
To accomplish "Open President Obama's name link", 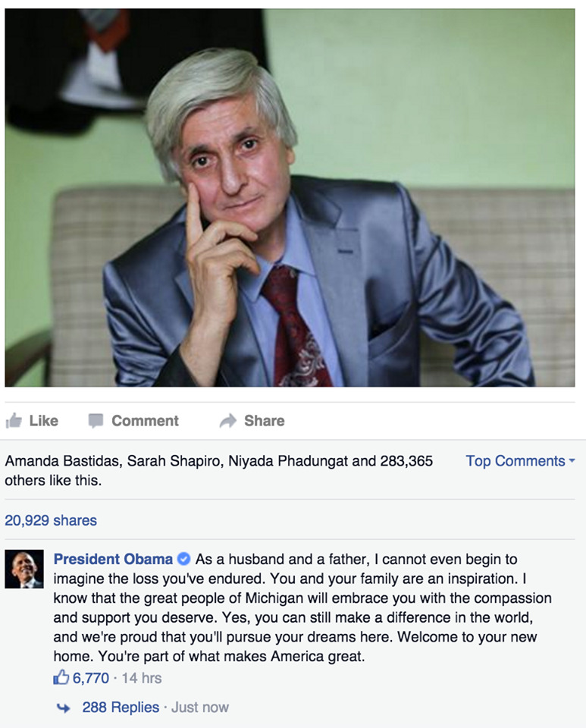I will pos(113,559).
